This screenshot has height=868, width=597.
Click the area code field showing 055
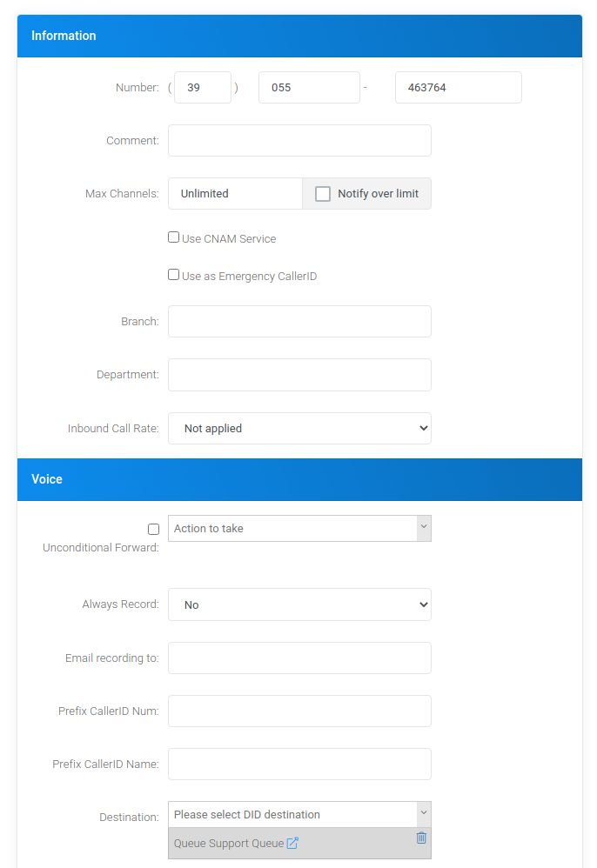point(309,88)
